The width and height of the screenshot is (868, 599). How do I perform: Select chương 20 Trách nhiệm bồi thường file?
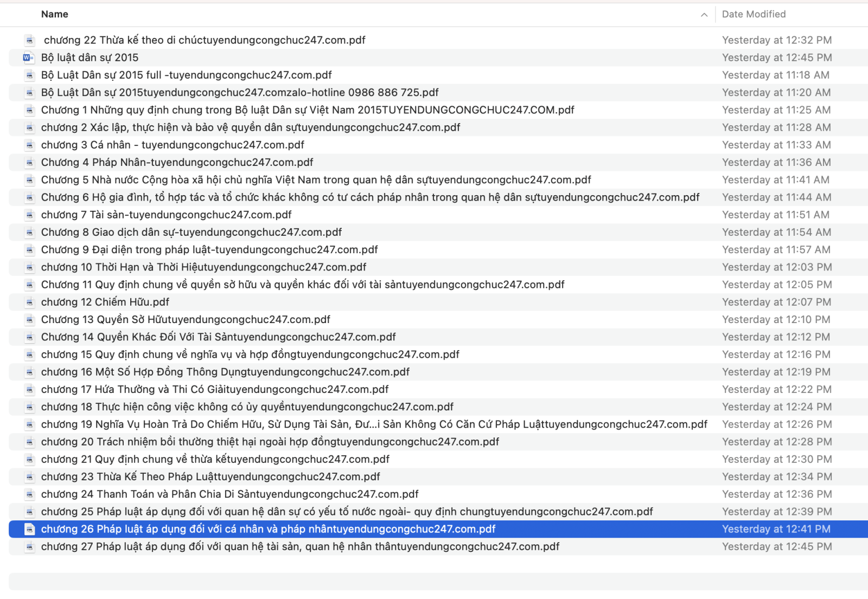click(x=270, y=442)
